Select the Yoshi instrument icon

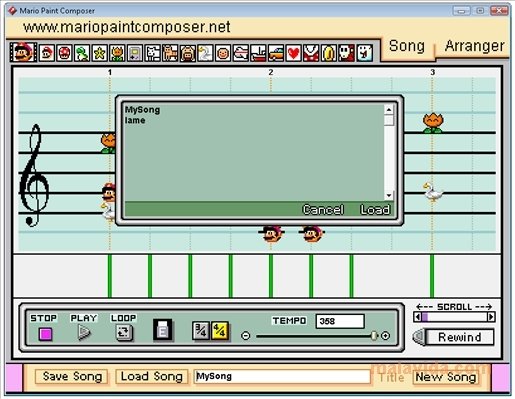[x=82, y=53]
